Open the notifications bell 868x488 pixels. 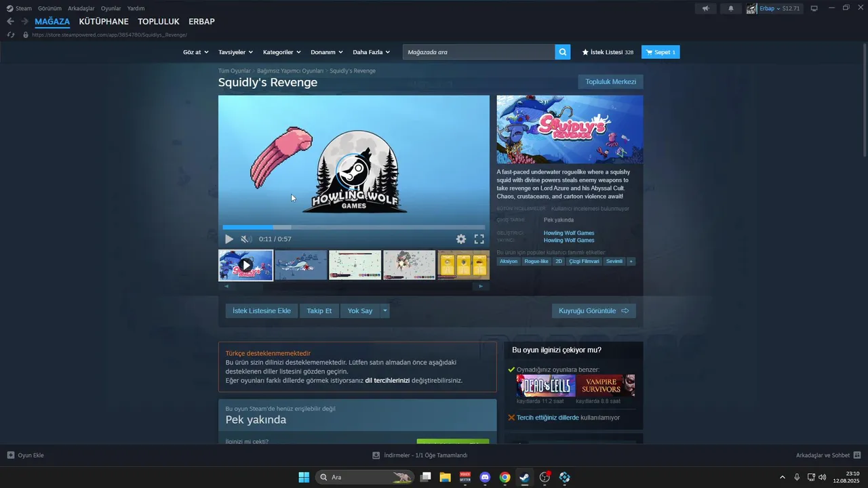[x=731, y=8]
